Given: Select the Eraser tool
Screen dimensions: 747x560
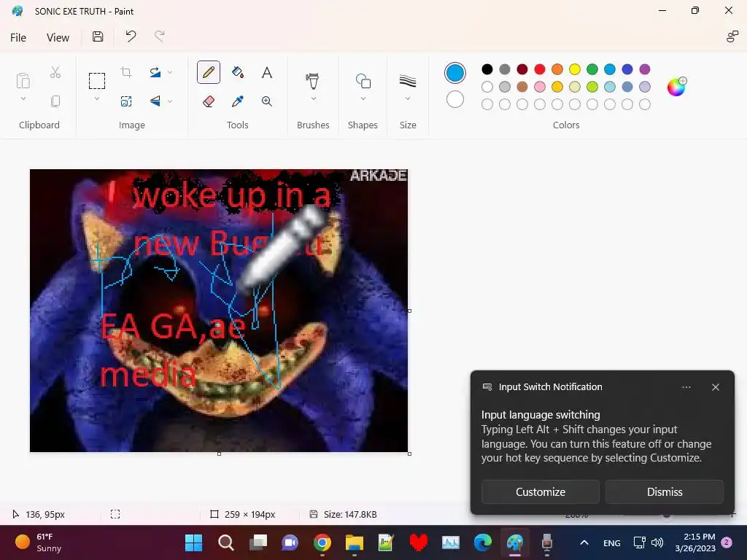Looking at the screenshot, I should (x=209, y=101).
